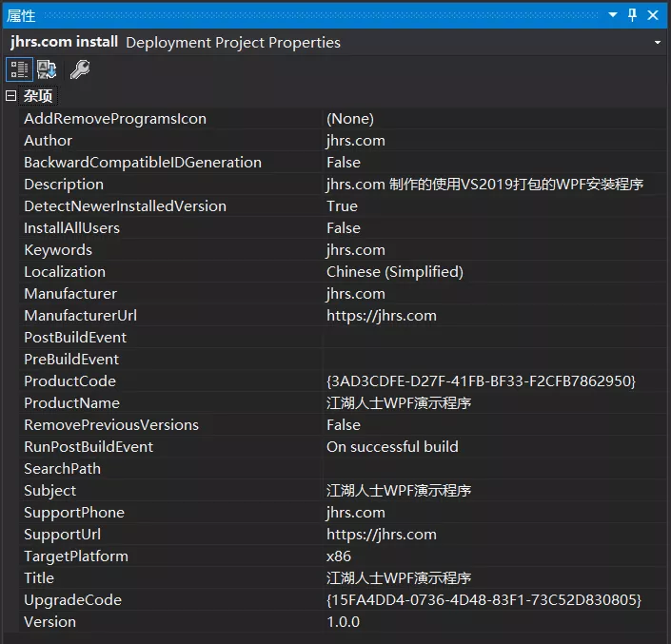Select UpgradeCode property
Viewport: 671px width, 644px height.
coord(72,599)
